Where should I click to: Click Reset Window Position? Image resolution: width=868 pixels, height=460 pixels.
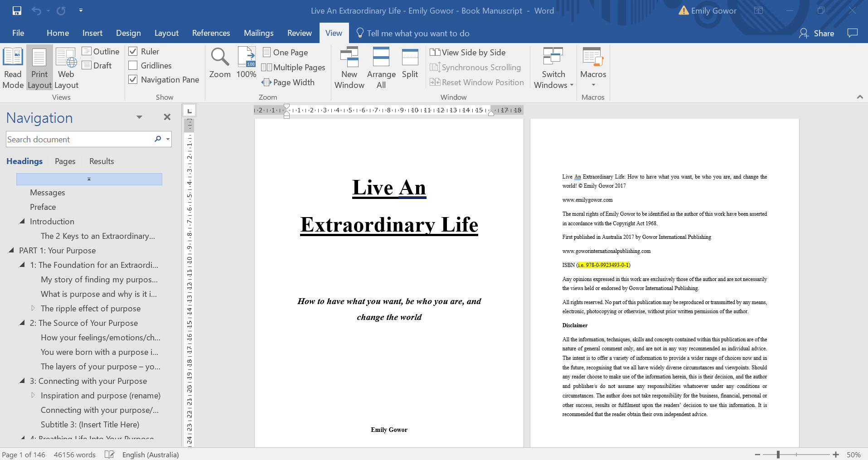pyautogui.click(x=477, y=82)
